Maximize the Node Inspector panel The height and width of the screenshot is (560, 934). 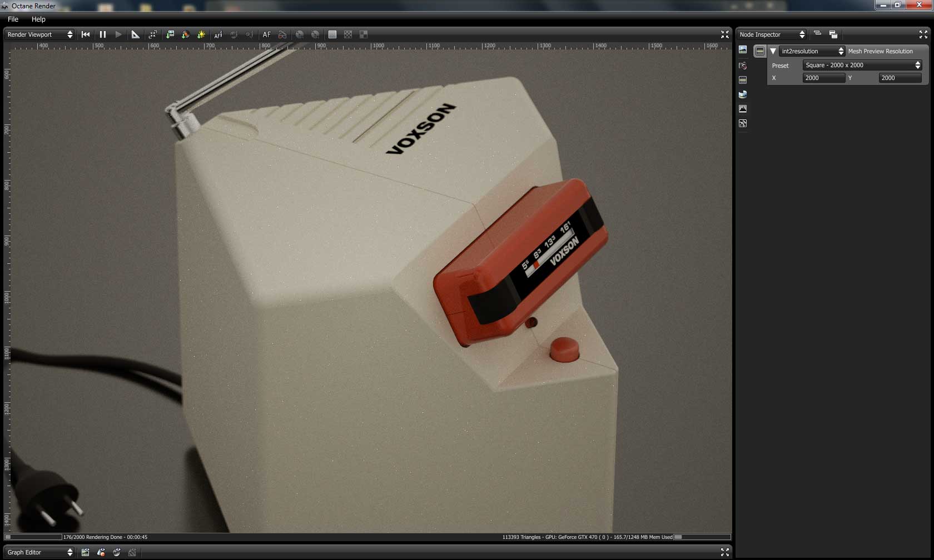923,34
